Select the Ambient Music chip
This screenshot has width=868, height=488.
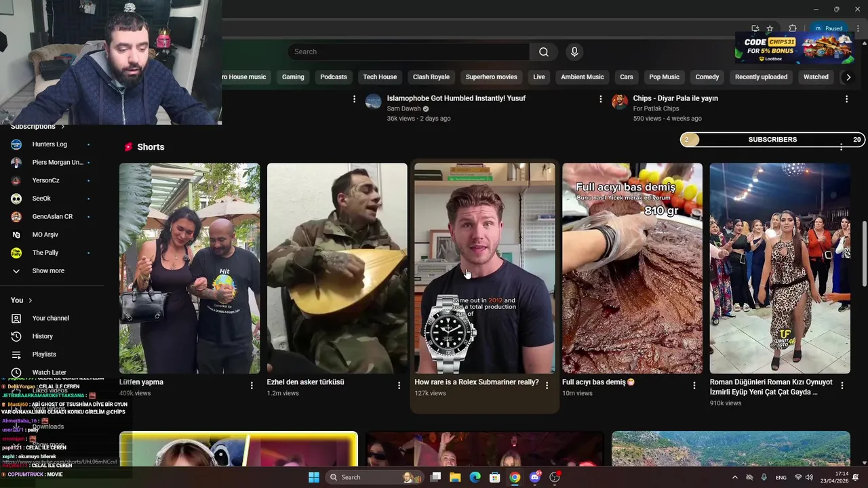point(583,77)
